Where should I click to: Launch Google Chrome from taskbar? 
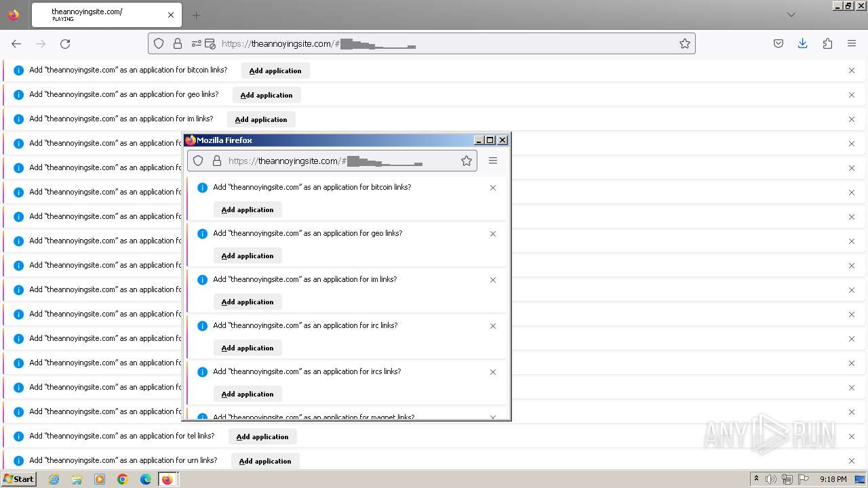[123, 479]
